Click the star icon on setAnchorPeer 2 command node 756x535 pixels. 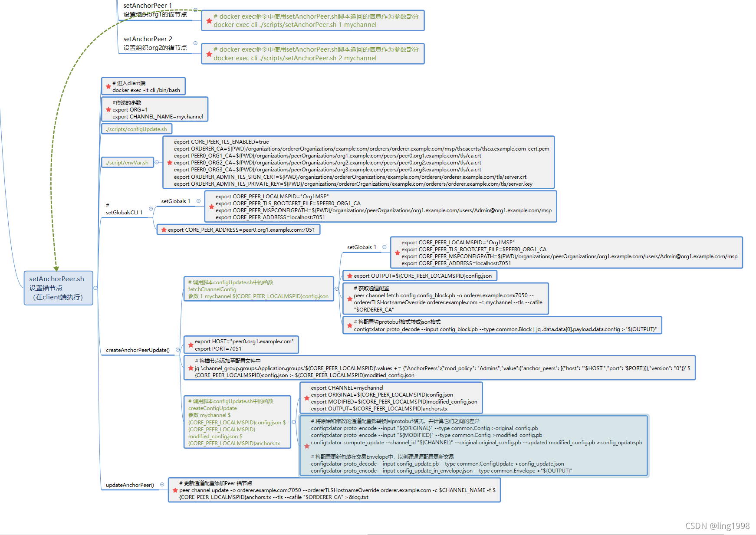(x=209, y=53)
